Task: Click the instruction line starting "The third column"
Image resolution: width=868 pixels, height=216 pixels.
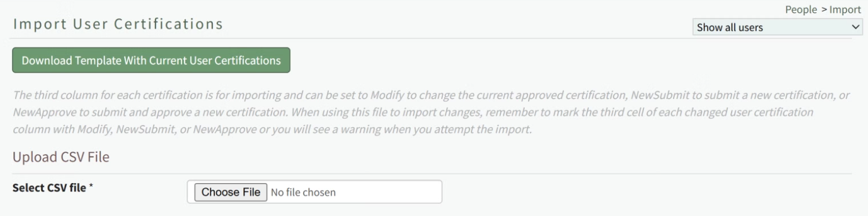Action: 431,95
